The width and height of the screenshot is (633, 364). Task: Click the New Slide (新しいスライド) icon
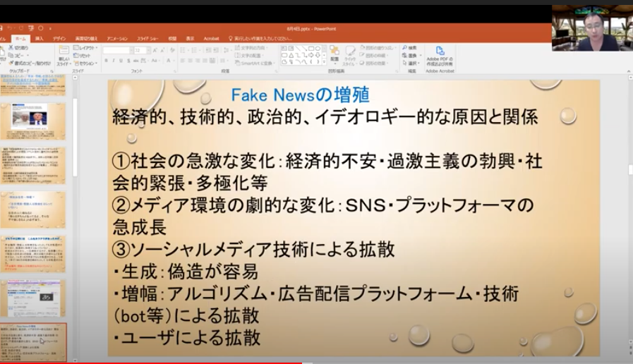point(64,54)
